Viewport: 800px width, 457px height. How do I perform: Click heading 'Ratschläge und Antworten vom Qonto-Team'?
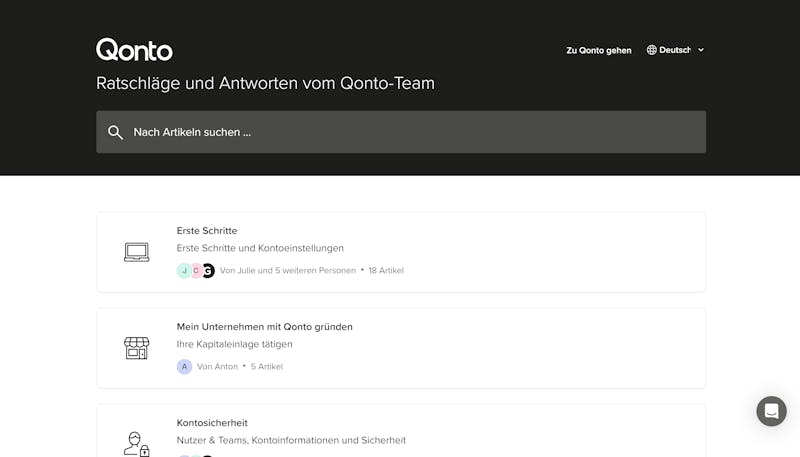[x=265, y=83]
